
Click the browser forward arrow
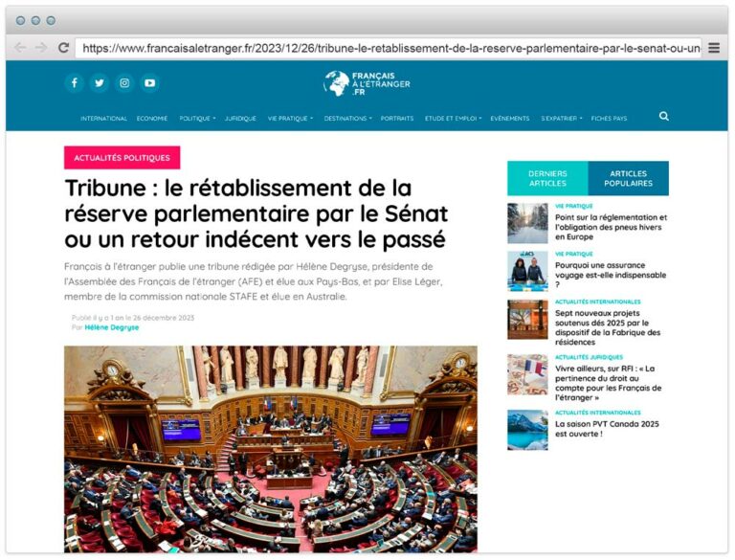click(x=41, y=47)
